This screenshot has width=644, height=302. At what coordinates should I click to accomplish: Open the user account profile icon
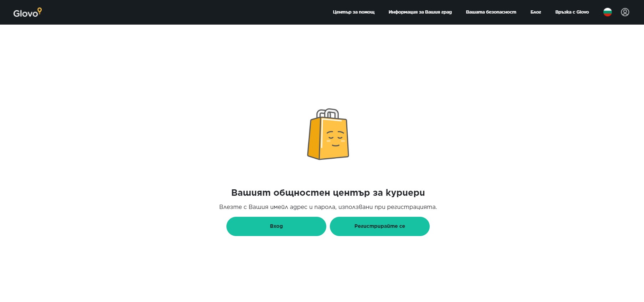pos(625,12)
